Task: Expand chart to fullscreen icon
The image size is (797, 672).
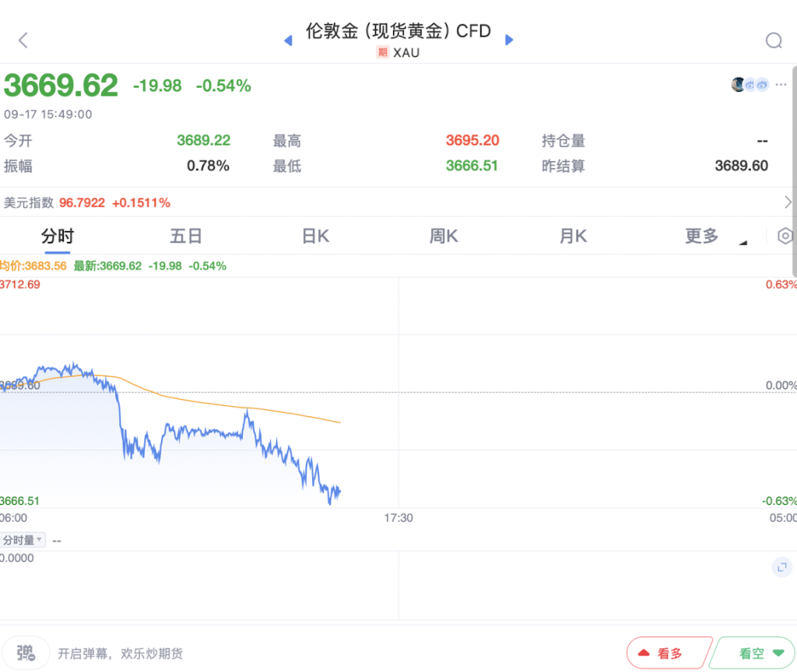Action: [x=781, y=567]
